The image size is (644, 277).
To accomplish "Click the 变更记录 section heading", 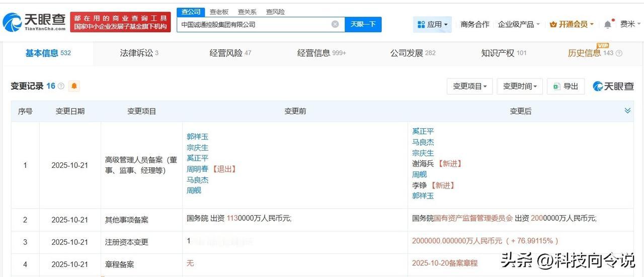I will click(27, 86).
